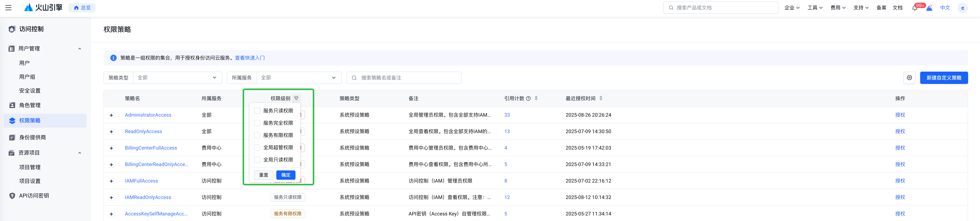The height and width of the screenshot is (221, 980).
Task: Click the 新建自定义策略 button
Action: [x=943, y=78]
